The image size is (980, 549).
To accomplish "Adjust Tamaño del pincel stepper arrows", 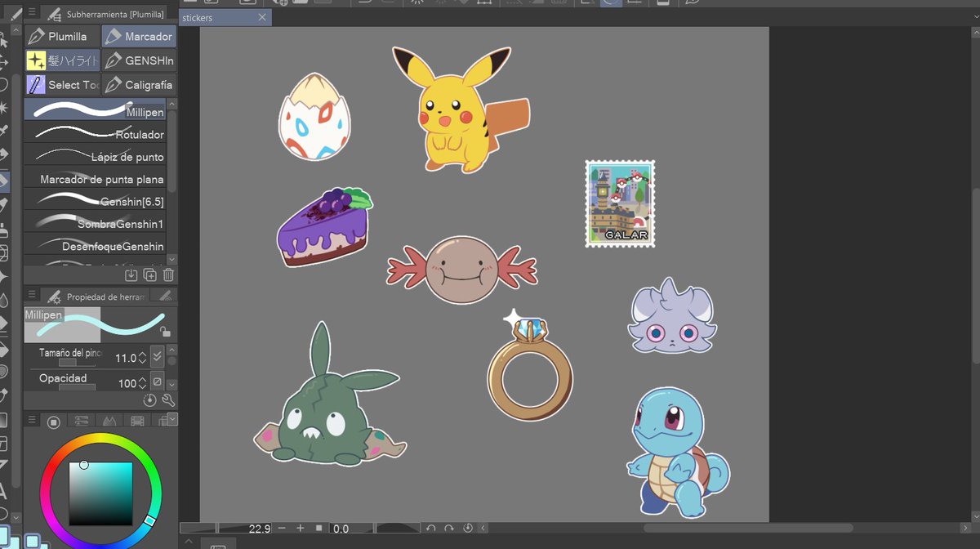I will tap(142, 358).
